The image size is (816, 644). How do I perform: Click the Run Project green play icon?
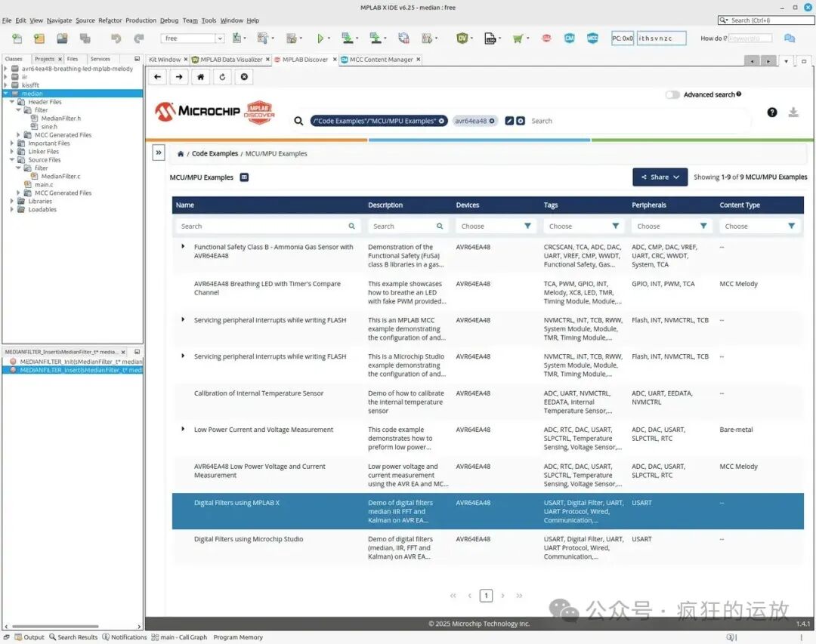(x=320, y=39)
